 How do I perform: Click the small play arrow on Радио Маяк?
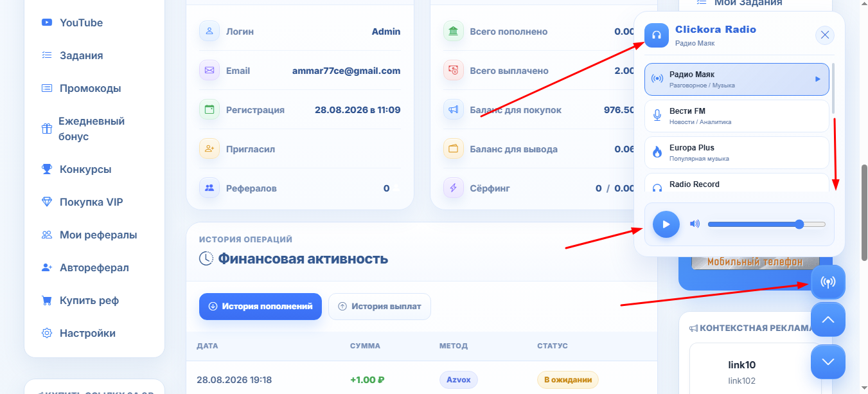[x=818, y=79]
